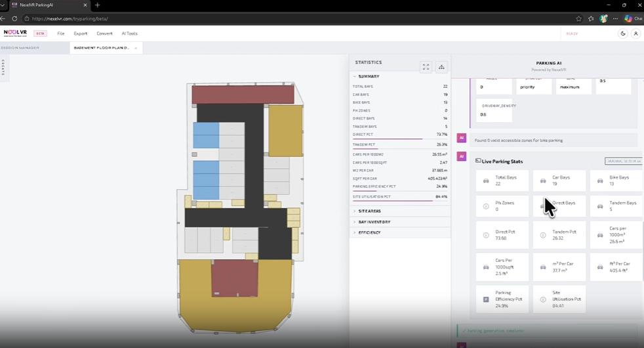Open the Copilot icon in browser toolbar

(x=628, y=18)
